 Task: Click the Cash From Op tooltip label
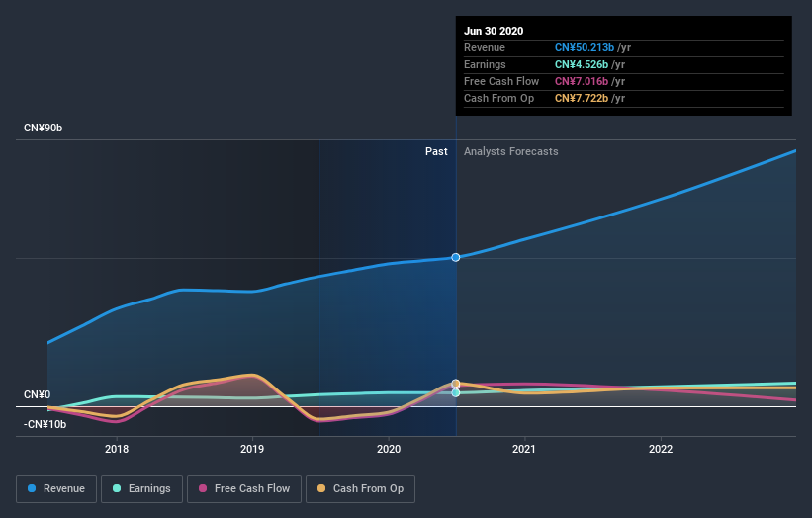[x=498, y=98]
